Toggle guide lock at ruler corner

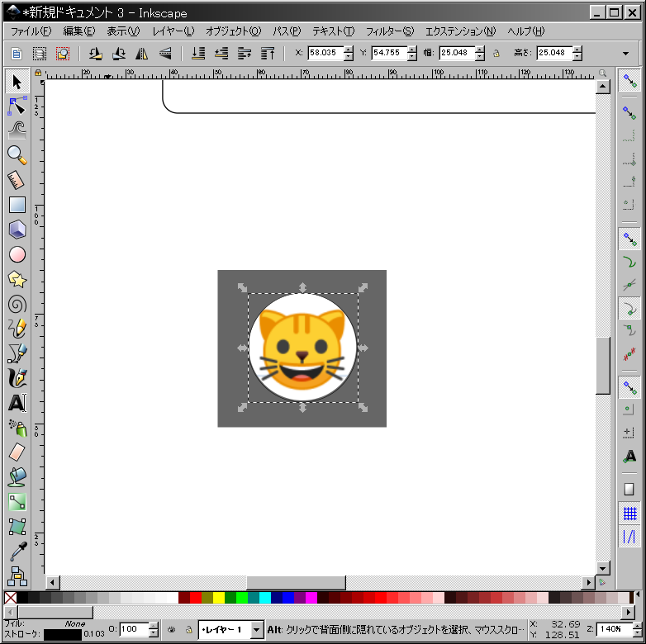click(38, 73)
